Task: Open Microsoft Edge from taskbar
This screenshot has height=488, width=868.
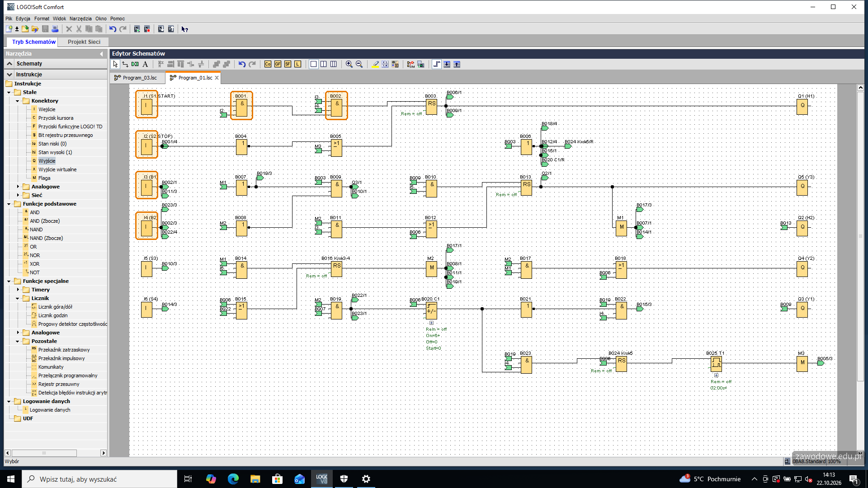Action: point(233,479)
